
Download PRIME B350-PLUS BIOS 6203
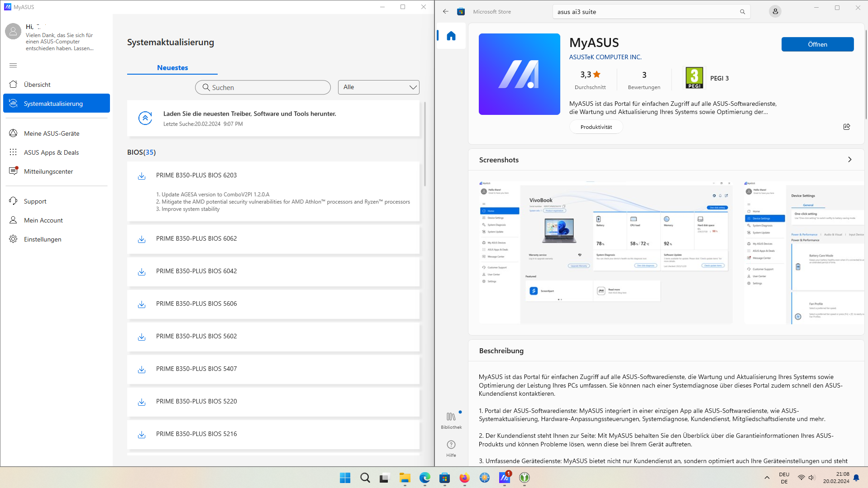click(142, 176)
